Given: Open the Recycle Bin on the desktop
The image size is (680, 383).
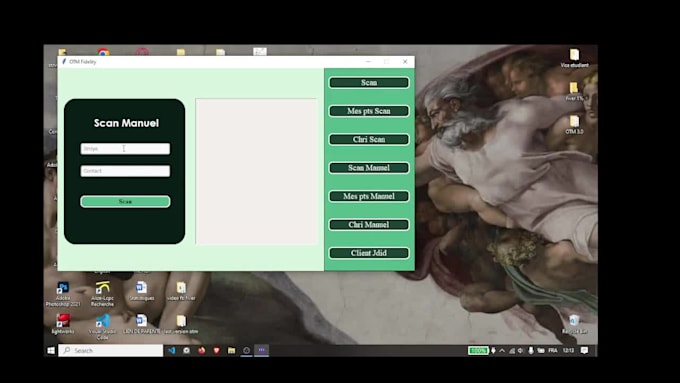Looking at the screenshot, I should click(x=574, y=324).
